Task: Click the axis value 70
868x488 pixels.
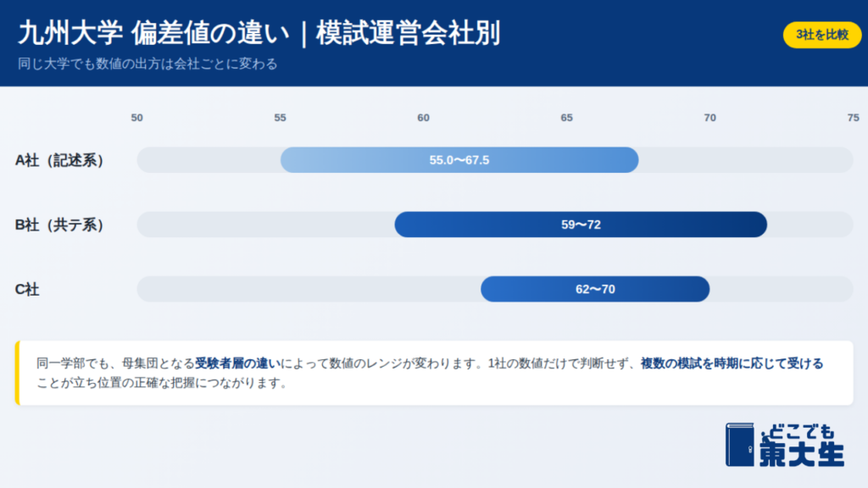Action: [x=709, y=118]
